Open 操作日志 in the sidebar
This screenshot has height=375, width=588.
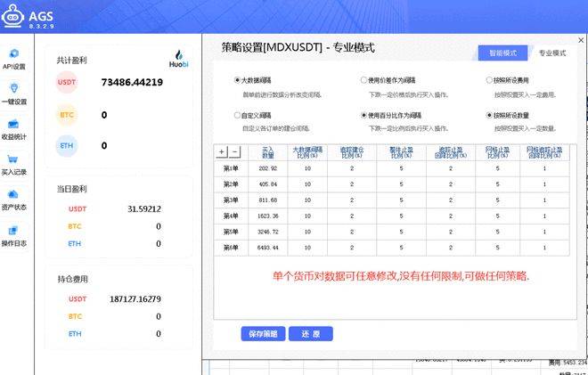[x=14, y=236]
